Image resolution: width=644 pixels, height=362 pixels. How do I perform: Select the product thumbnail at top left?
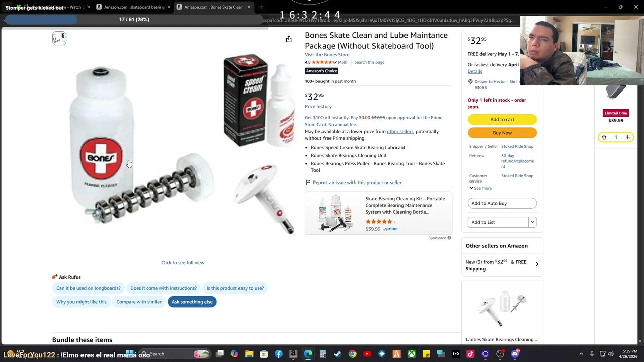coord(59,38)
